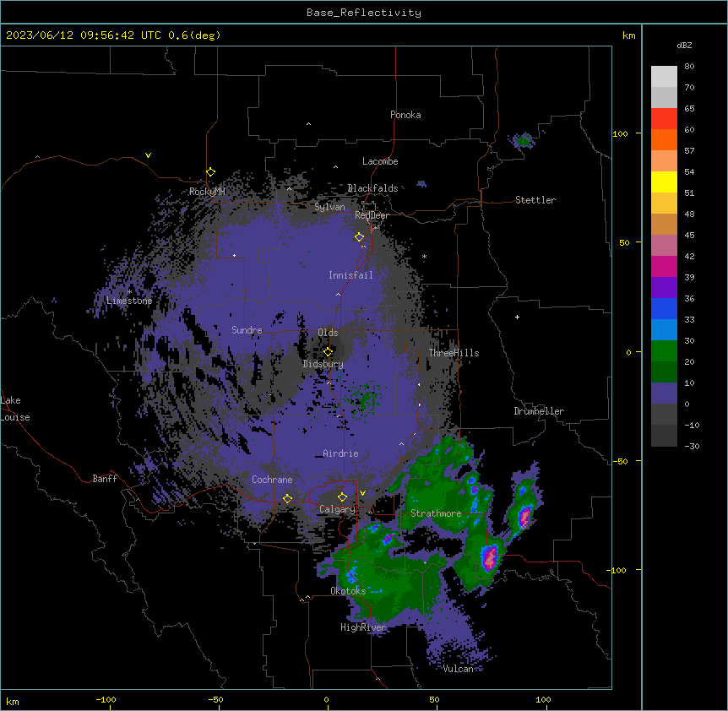Screen dimensions: 728x711
Task: Select the blue 33-36 dBZ legend swatch
Action: click(x=664, y=308)
